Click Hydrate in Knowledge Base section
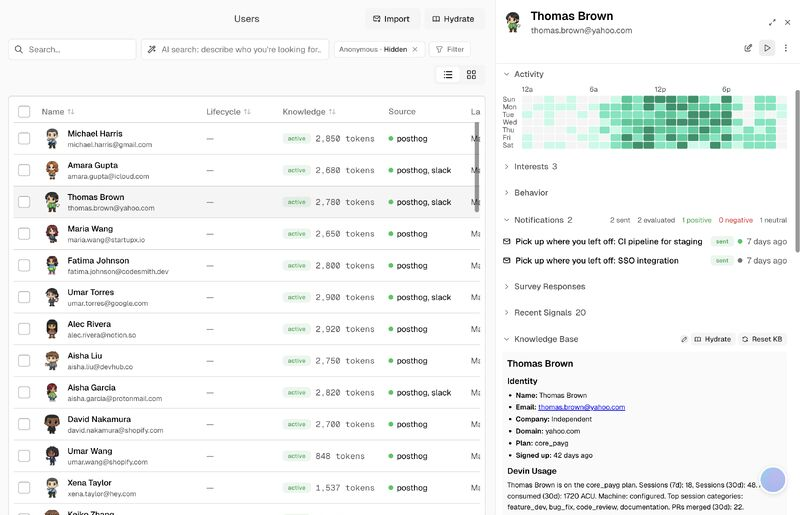The height and width of the screenshot is (515, 800). (x=712, y=339)
